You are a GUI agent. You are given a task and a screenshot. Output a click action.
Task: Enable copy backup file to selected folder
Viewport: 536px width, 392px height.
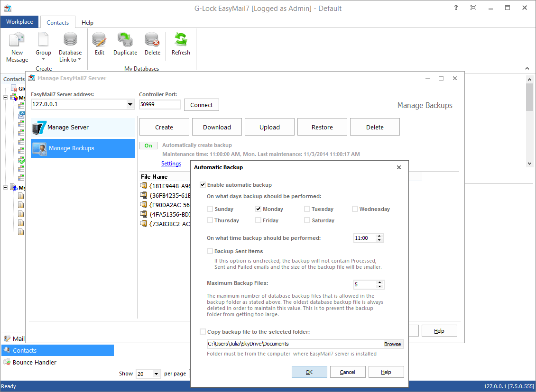tap(203, 331)
